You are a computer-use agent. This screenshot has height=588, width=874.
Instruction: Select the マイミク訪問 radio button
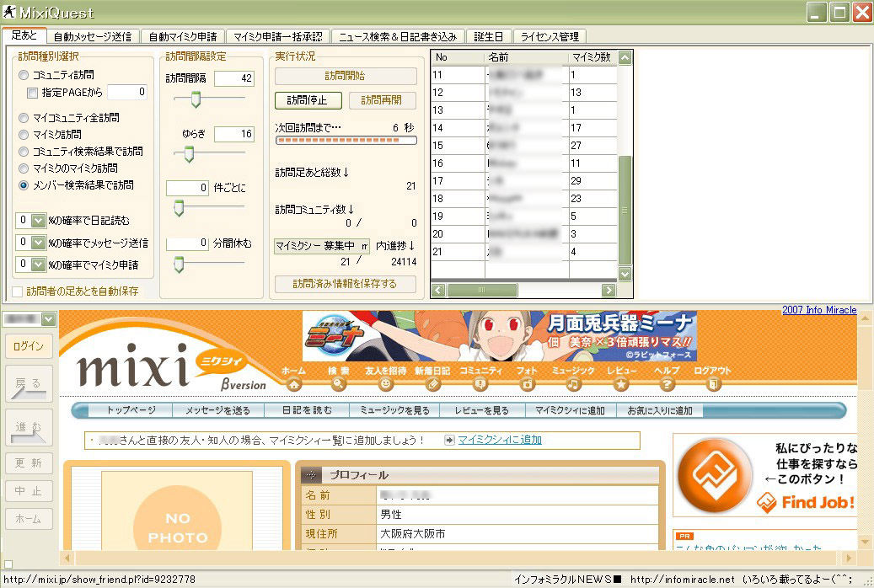coord(24,134)
